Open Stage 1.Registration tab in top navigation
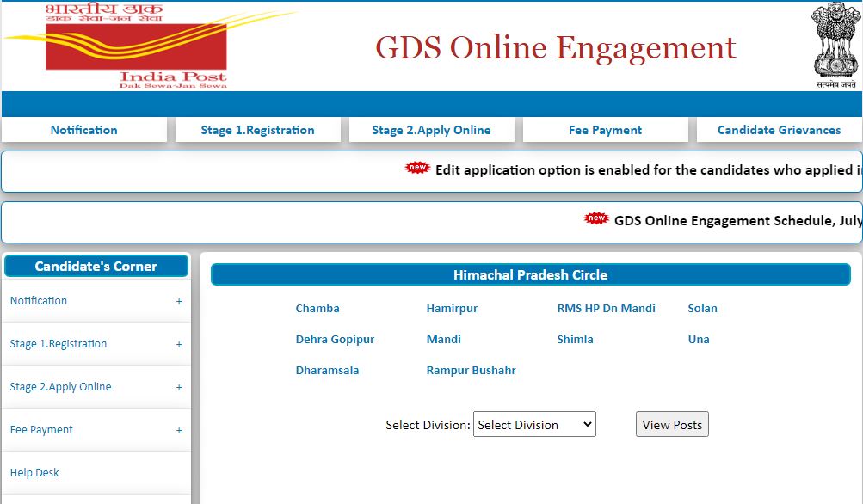This screenshot has height=504, width=863. (x=257, y=130)
